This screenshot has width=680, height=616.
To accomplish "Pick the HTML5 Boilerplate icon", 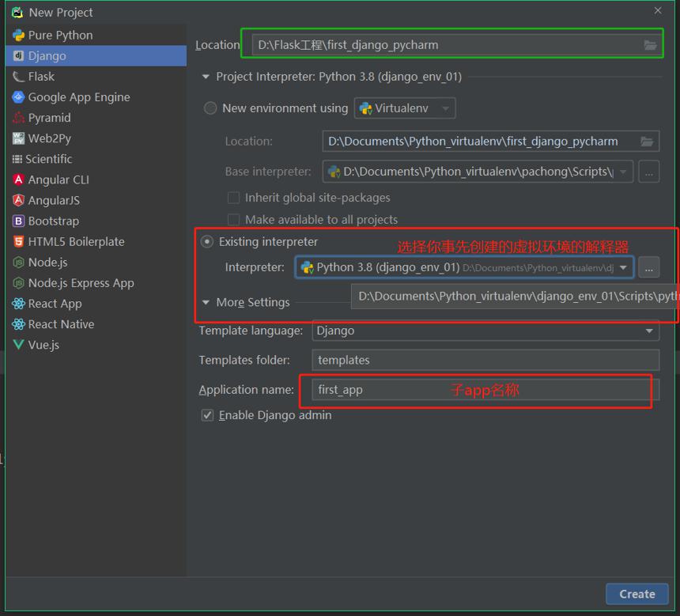I will coord(19,242).
